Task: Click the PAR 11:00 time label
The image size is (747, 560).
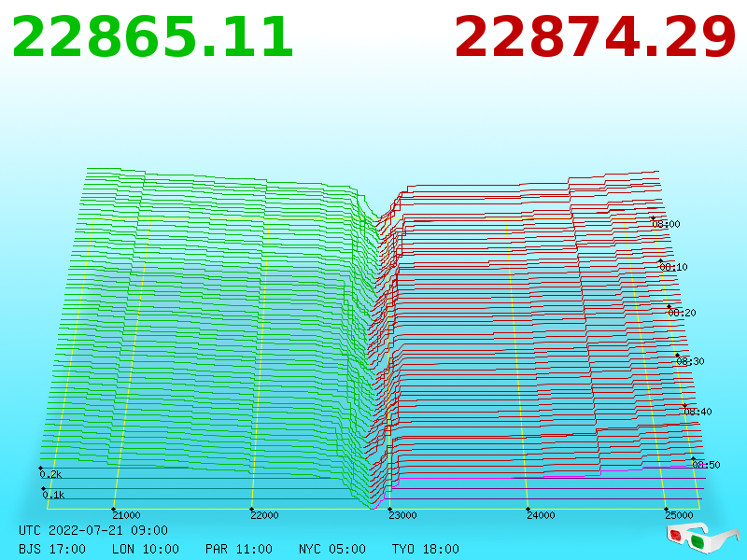Action: tap(239, 549)
